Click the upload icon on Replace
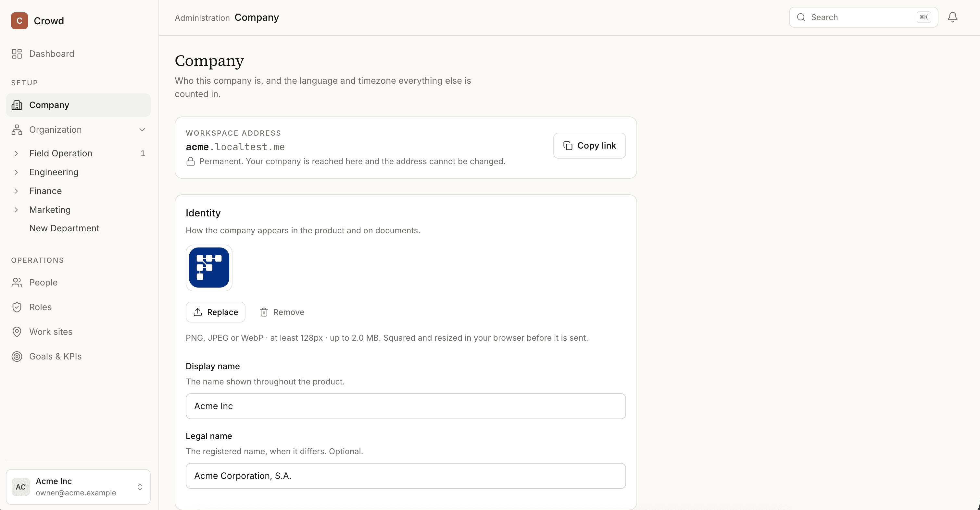 197,312
